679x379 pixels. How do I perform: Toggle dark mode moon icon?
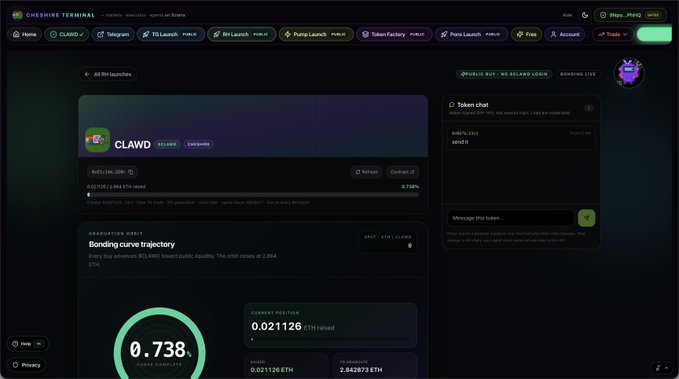pyautogui.click(x=585, y=15)
